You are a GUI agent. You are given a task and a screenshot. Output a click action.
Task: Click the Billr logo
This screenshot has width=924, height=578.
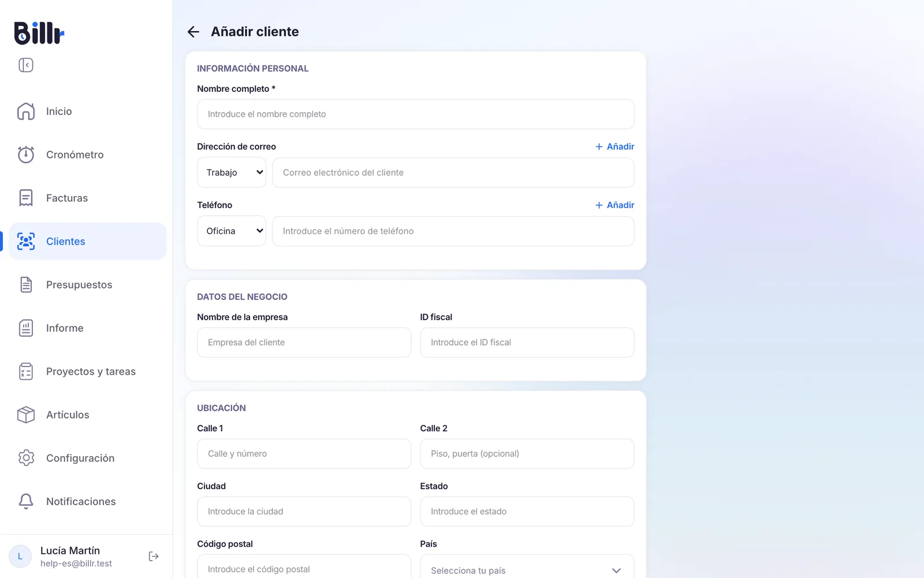coord(39,33)
